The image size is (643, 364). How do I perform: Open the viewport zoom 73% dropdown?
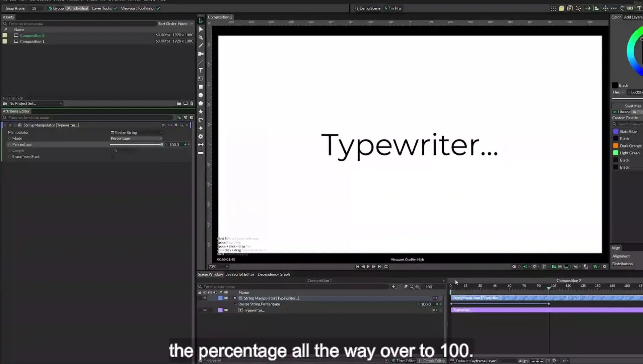point(218,267)
